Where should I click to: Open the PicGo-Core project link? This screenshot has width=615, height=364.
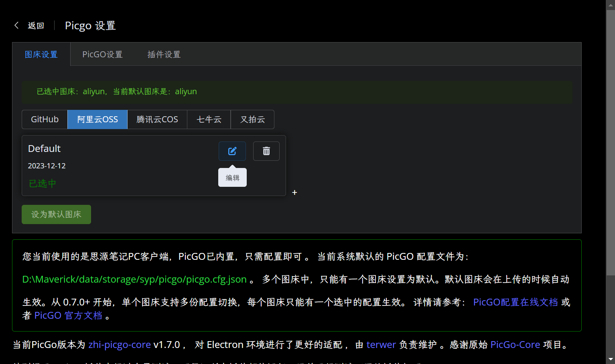(515, 345)
